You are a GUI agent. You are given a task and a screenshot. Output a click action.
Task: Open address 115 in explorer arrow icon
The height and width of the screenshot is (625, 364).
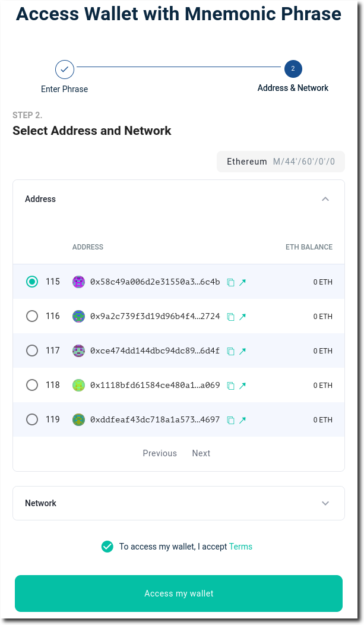point(242,282)
